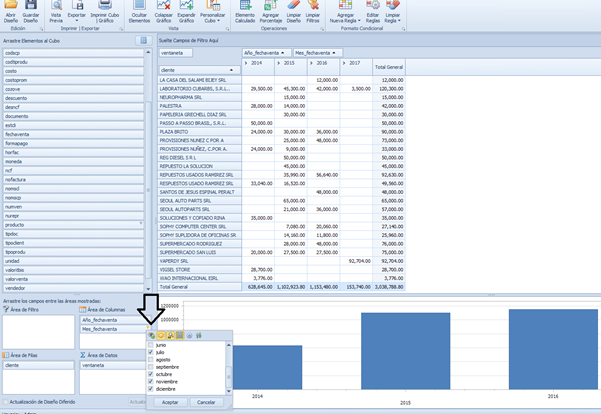Screen dimensions: 601x414
Task: Click the Ocultar Elementos icon
Action: click(141, 10)
